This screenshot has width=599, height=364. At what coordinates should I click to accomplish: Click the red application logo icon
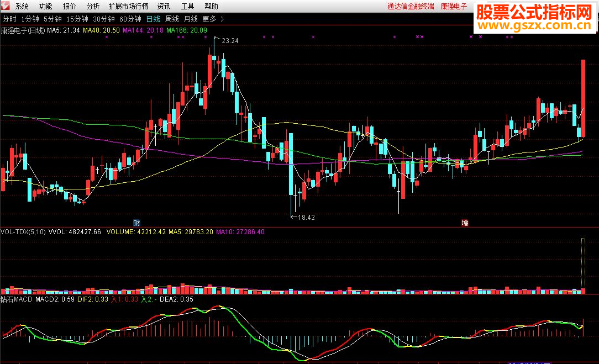(x=5, y=6)
